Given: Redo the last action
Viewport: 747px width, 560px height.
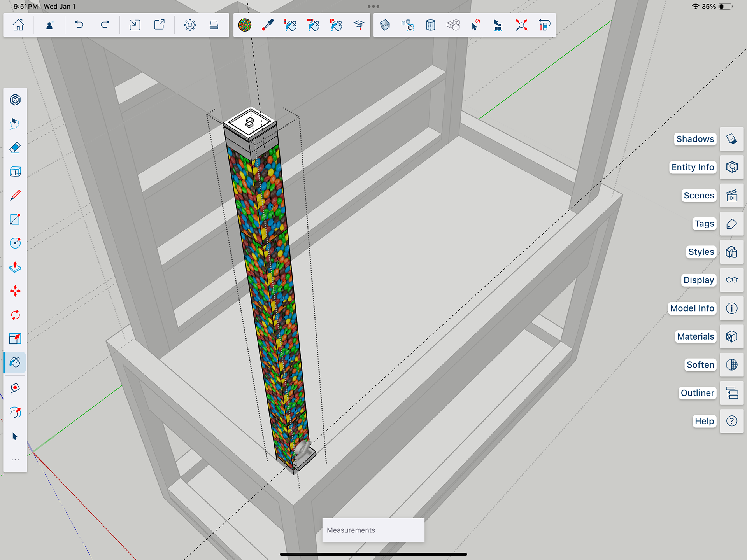Looking at the screenshot, I should pyautogui.click(x=105, y=25).
